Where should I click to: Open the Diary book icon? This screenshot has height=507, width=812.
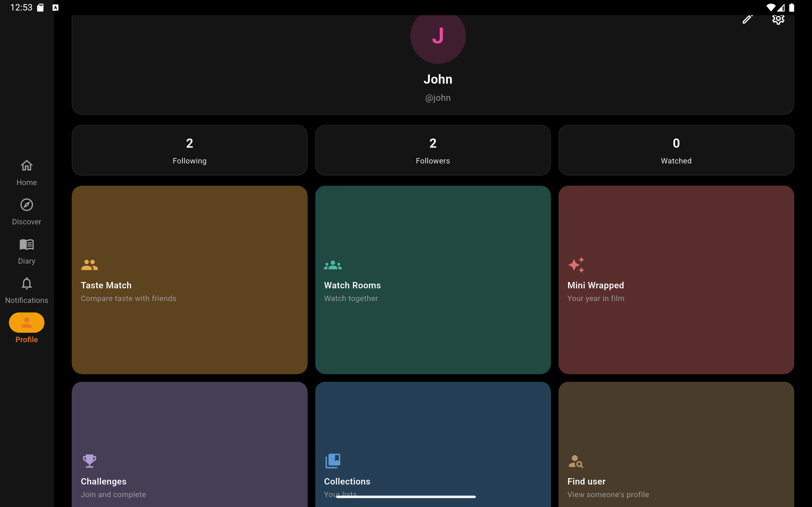(x=27, y=244)
